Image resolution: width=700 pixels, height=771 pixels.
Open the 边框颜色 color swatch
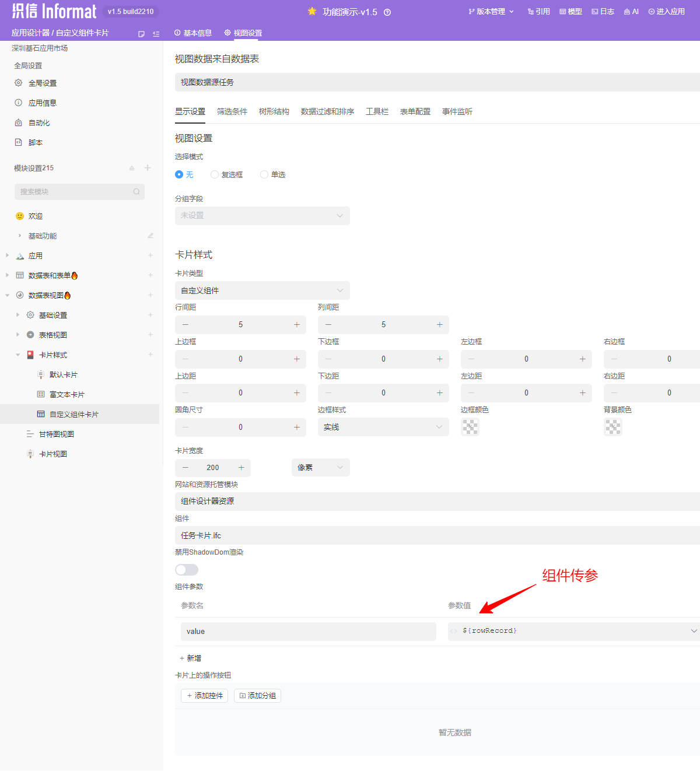click(470, 427)
